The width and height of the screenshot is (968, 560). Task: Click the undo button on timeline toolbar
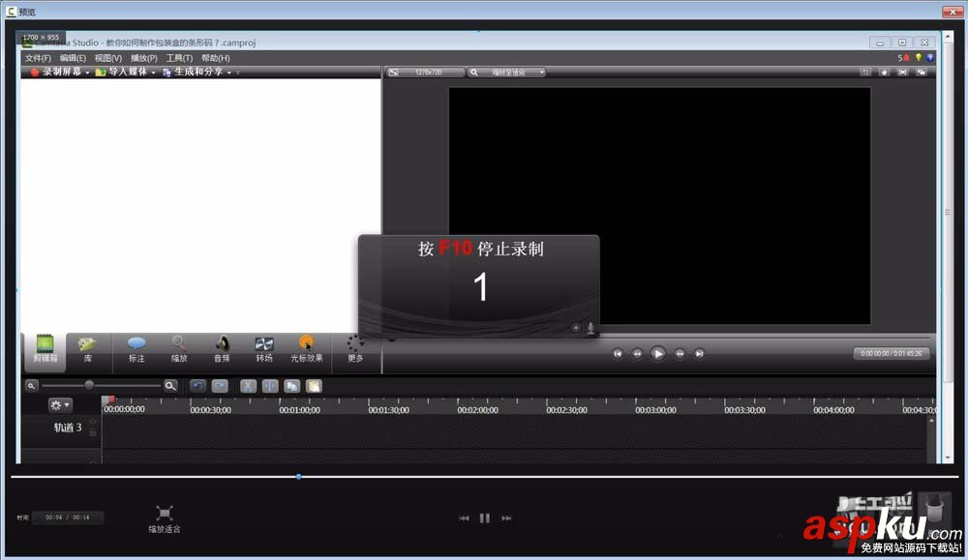pos(197,386)
